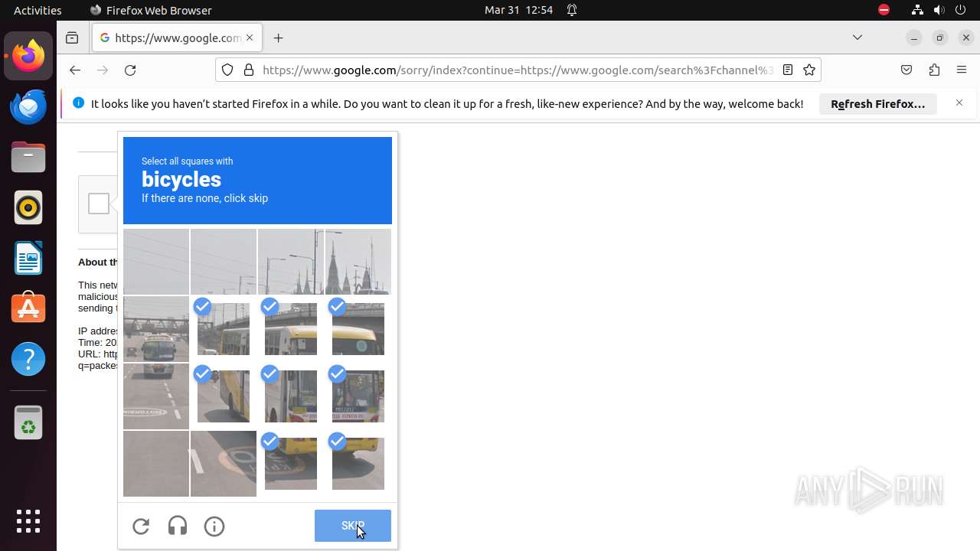The height and width of the screenshot is (551, 980).
Task: Go forward to the next page
Action: click(103, 70)
